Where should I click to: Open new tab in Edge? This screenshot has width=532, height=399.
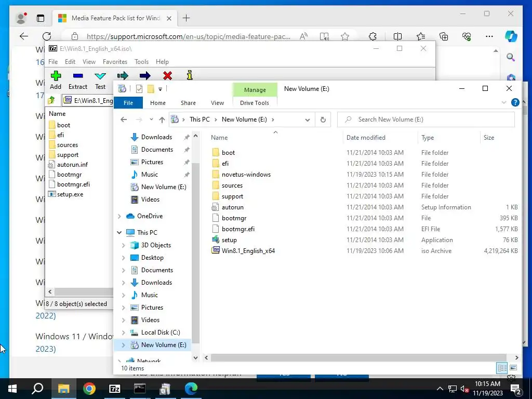point(187,18)
